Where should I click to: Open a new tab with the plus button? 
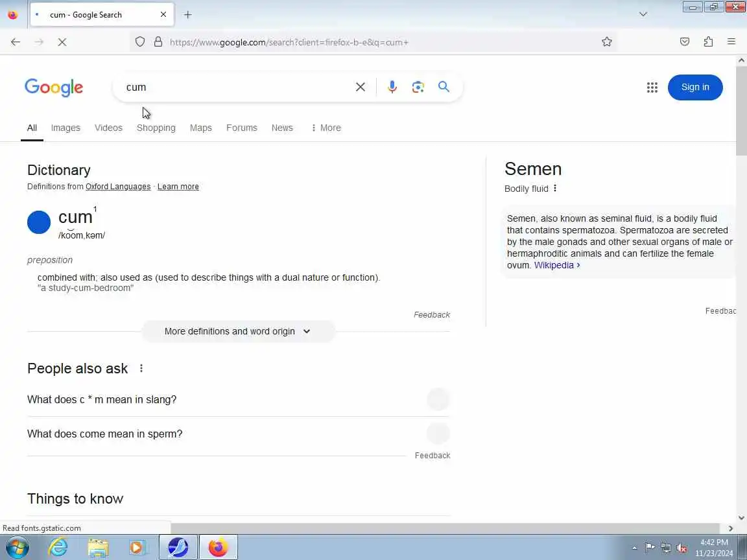tap(187, 15)
